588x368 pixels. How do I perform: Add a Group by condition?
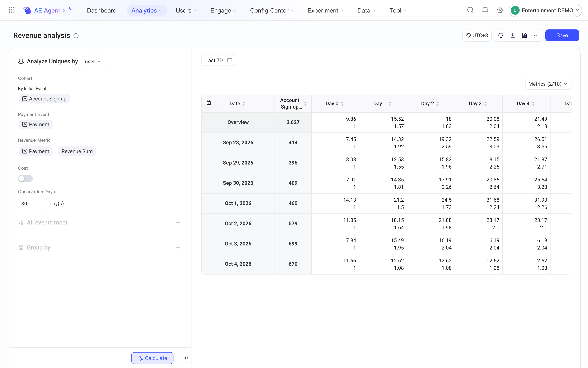(x=178, y=248)
